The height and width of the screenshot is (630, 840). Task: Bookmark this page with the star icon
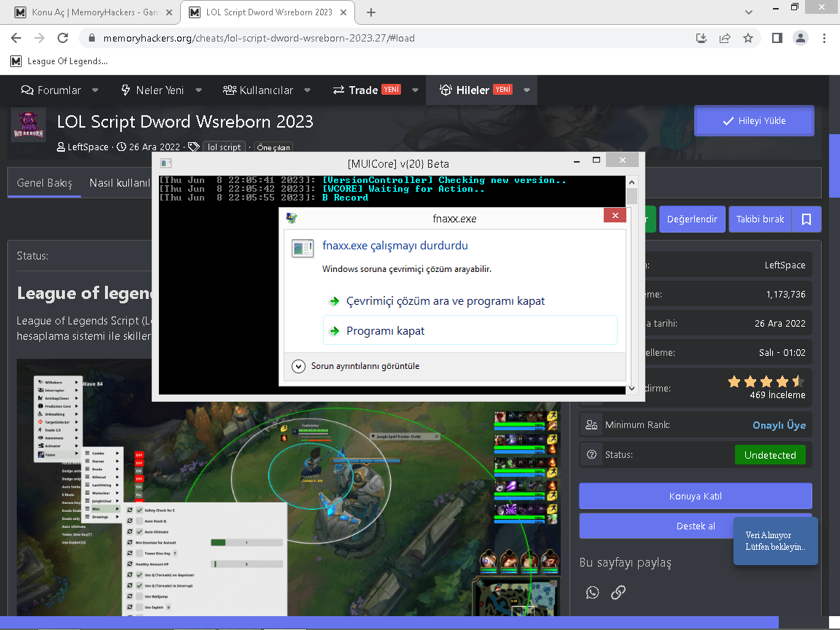click(x=748, y=38)
